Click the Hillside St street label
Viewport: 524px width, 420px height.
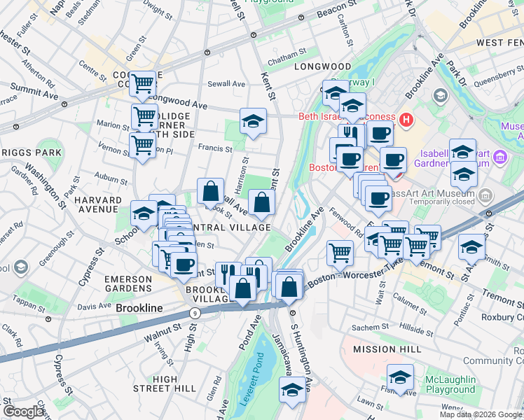pyautogui.click(x=416, y=330)
